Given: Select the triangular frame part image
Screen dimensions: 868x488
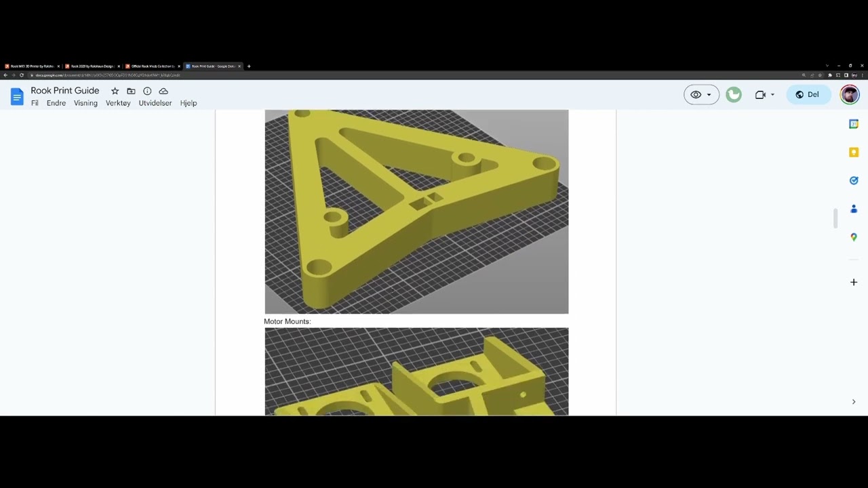Looking at the screenshot, I should coord(416,211).
